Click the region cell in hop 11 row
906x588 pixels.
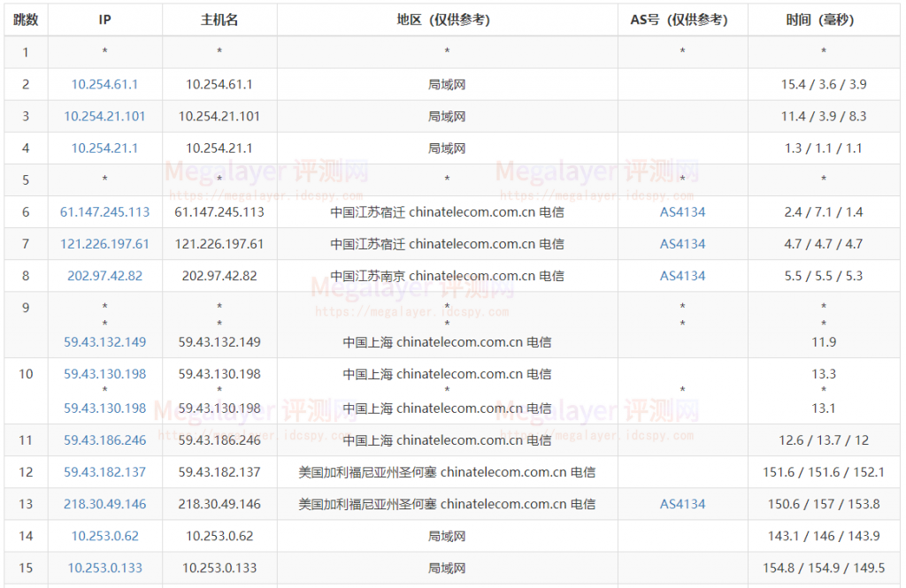[x=447, y=440]
